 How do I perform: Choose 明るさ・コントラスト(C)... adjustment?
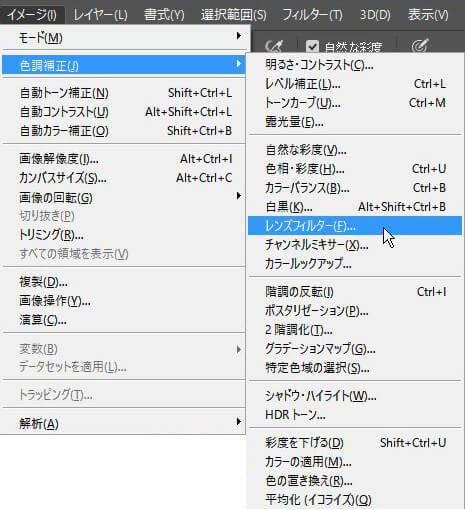pyautogui.click(x=355, y=65)
